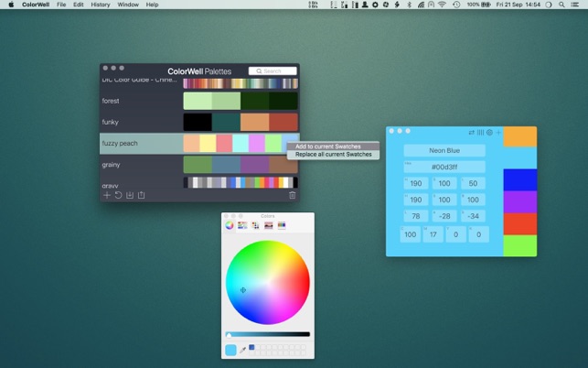588x368 pixels.
Task: Click the light green swatch of forest palette
Action: tap(198, 101)
